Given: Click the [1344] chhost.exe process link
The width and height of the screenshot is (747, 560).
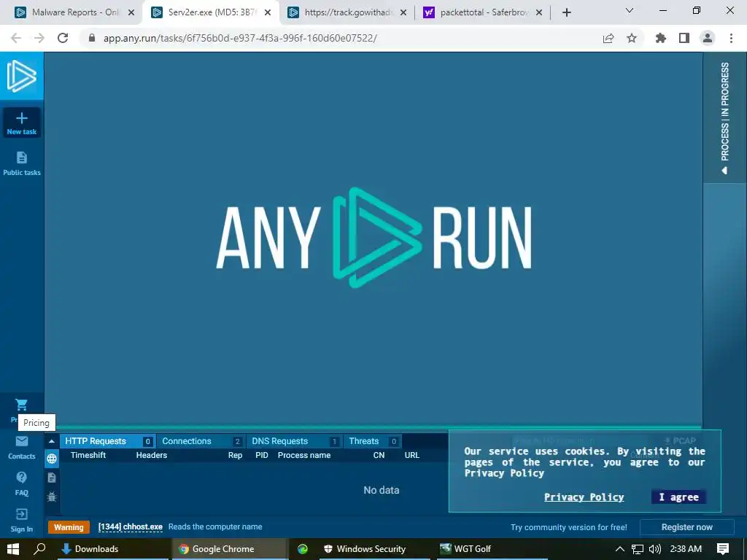Looking at the screenshot, I should [130, 526].
